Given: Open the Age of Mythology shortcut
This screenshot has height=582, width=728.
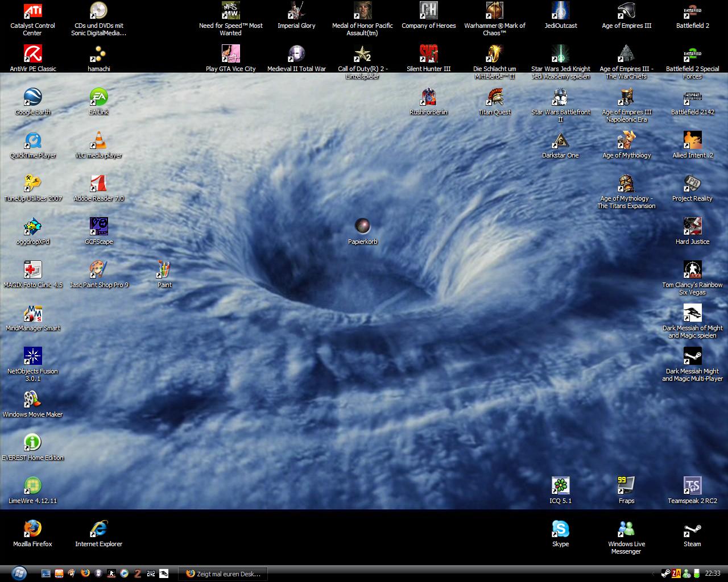Looking at the screenshot, I should tap(626, 140).
